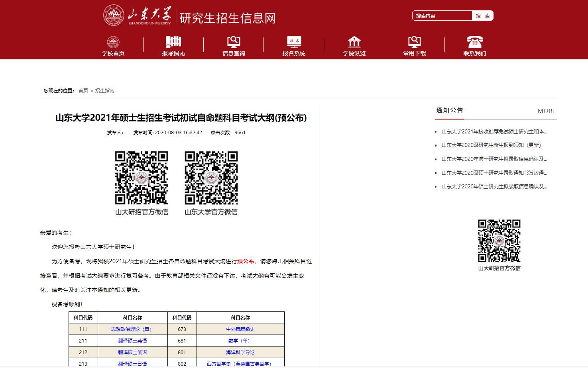Click the 山东大学官方微信 QR code image
588x368 pixels.
(x=211, y=178)
